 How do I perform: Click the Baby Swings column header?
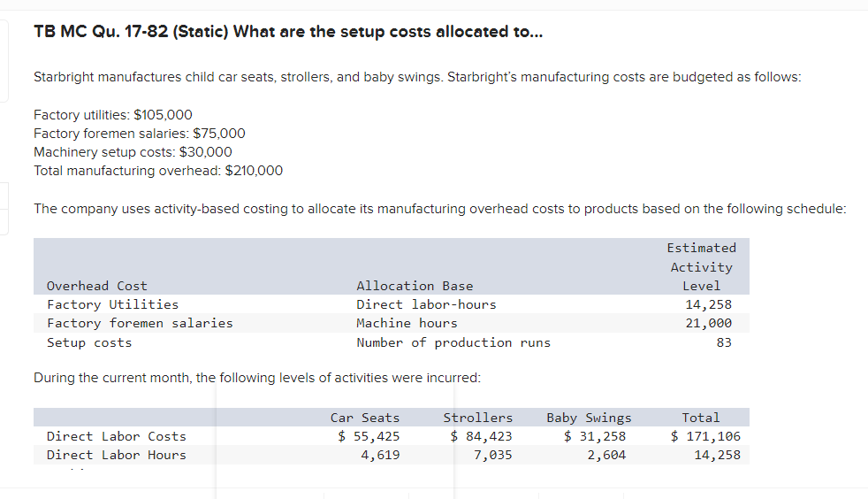click(x=589, y=418)
